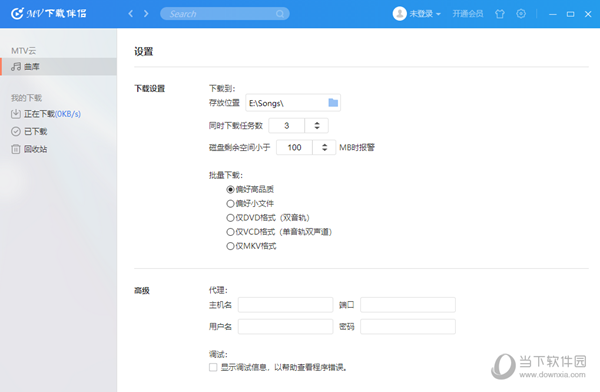The width and height of the screenshot is (600, 392).
Task: Select 曲库 in the sidebar
Action: [x=59, y=67]
